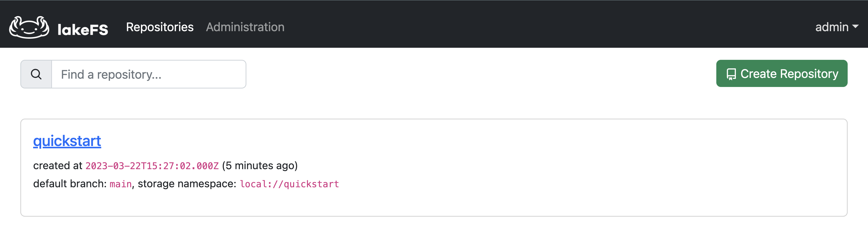
Task: Click the 2023-03-22T15:27:02.000Z creation timestamp
Action: 152,166
